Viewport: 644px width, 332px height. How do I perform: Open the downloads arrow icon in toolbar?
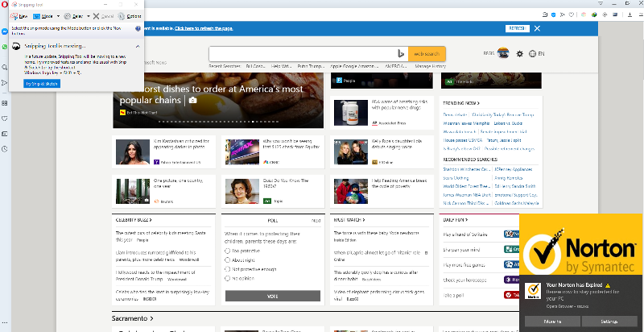630,15
